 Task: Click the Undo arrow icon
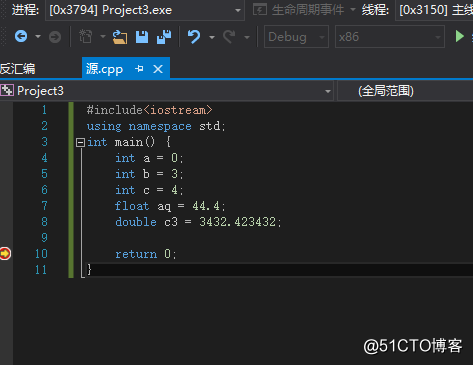[194, 37]
